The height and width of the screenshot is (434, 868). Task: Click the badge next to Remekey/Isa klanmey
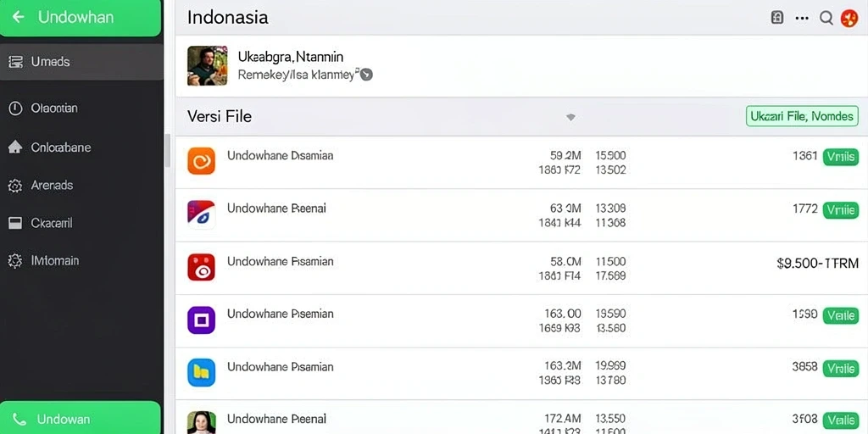point(366,75)
